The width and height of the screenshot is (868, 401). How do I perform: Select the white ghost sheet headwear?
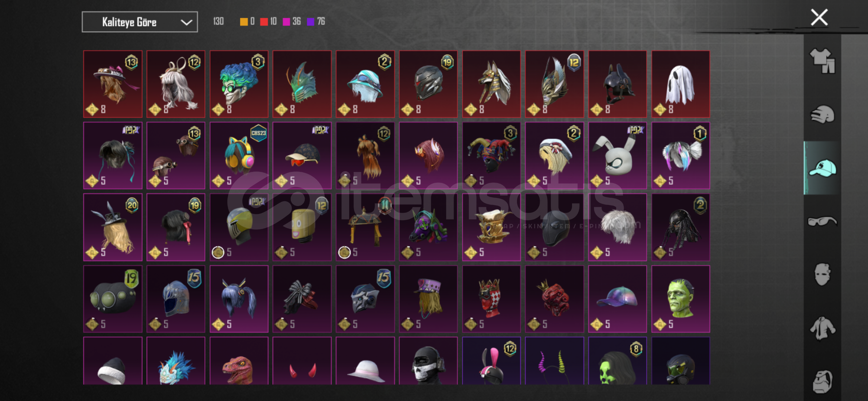680,84
